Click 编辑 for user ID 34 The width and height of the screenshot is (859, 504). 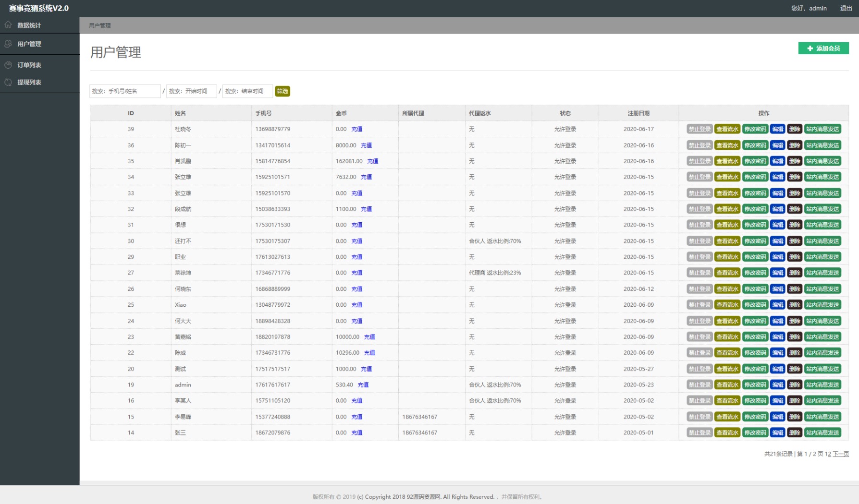pyautogui.click(x=778, y=177)
